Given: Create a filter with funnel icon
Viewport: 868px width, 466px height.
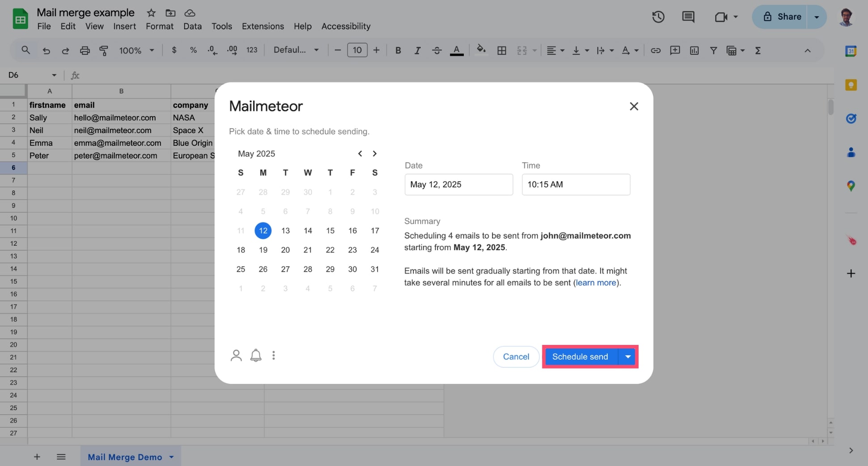Looking at the screenshot, I should point(714,50).
